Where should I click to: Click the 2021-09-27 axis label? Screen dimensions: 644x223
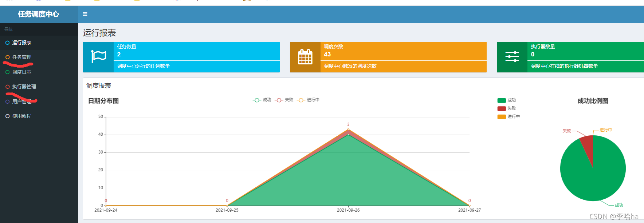(x=470, y=210)
